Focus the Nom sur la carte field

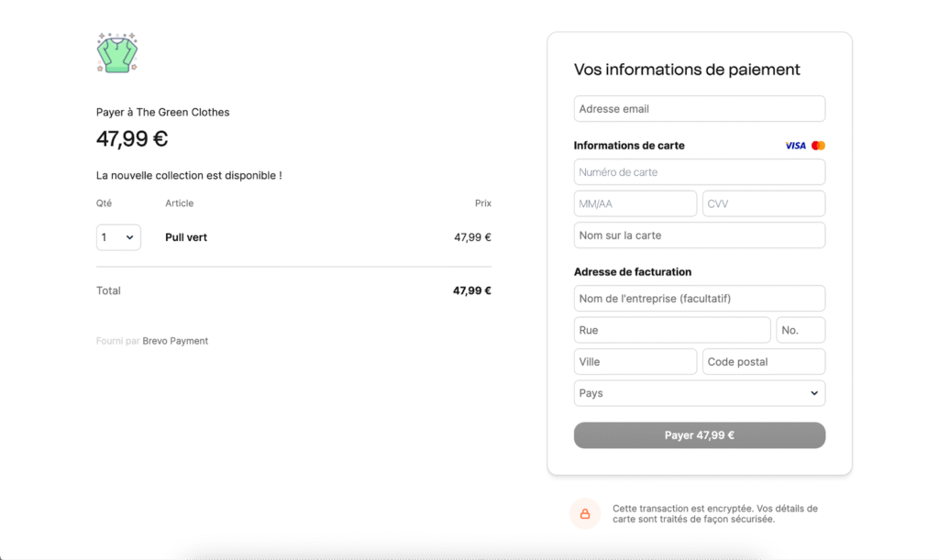click(x=699, y=236)
